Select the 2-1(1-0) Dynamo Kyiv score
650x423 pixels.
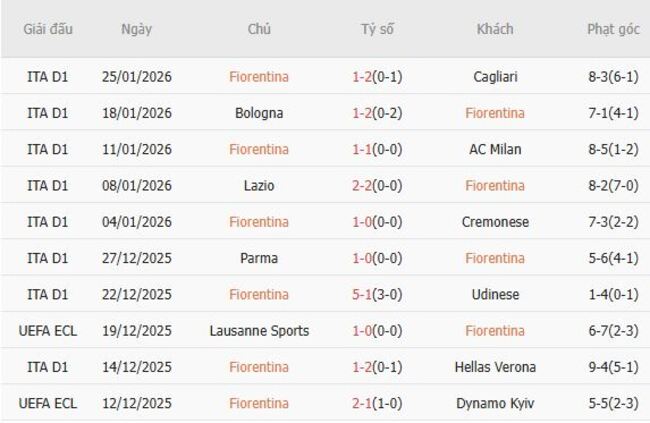[377, 403]
